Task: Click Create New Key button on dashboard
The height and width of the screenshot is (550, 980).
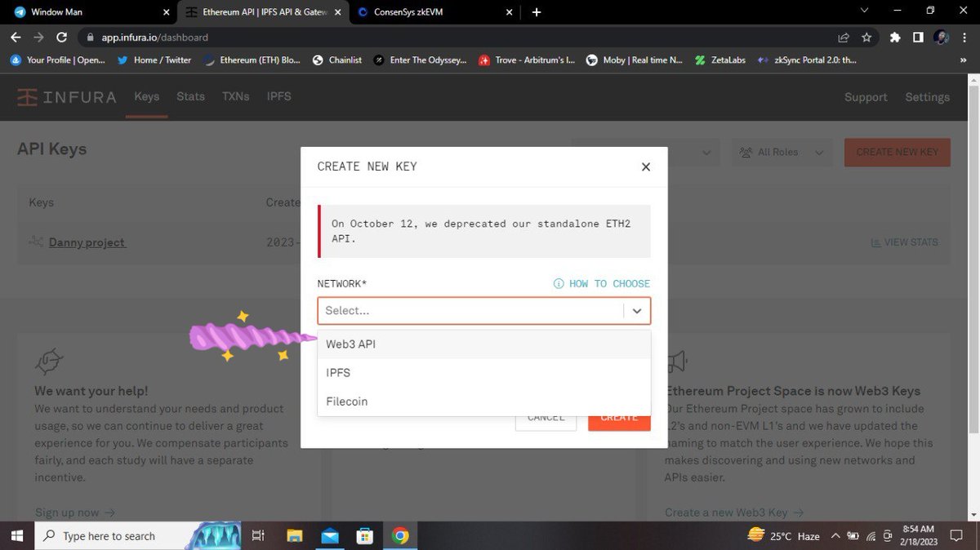Action: point(898,153)
